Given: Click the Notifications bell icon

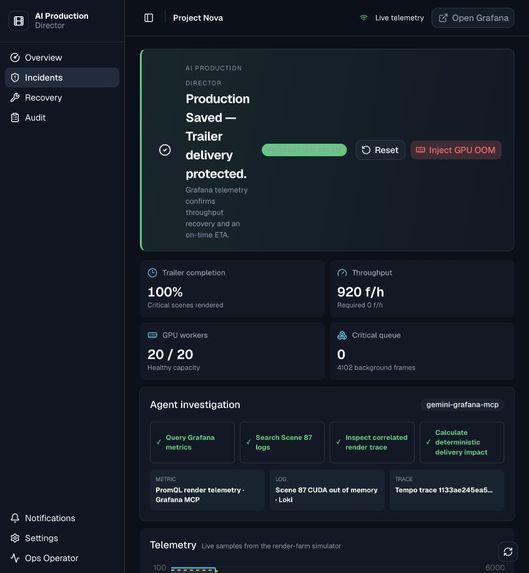Looking at the screenshot, I should pos(15,518).
